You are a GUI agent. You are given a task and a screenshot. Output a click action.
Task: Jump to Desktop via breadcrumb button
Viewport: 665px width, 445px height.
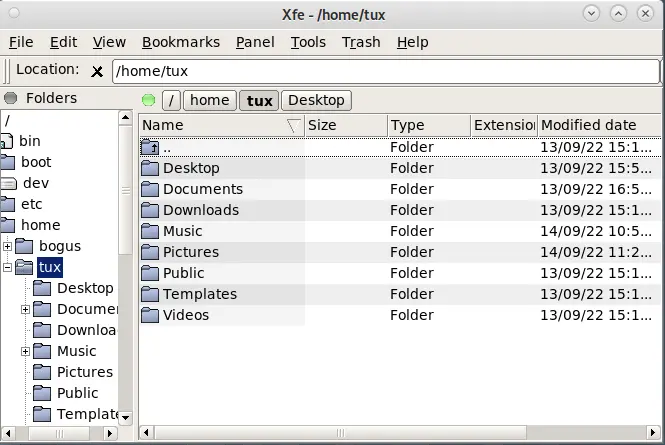click(316, 100)
